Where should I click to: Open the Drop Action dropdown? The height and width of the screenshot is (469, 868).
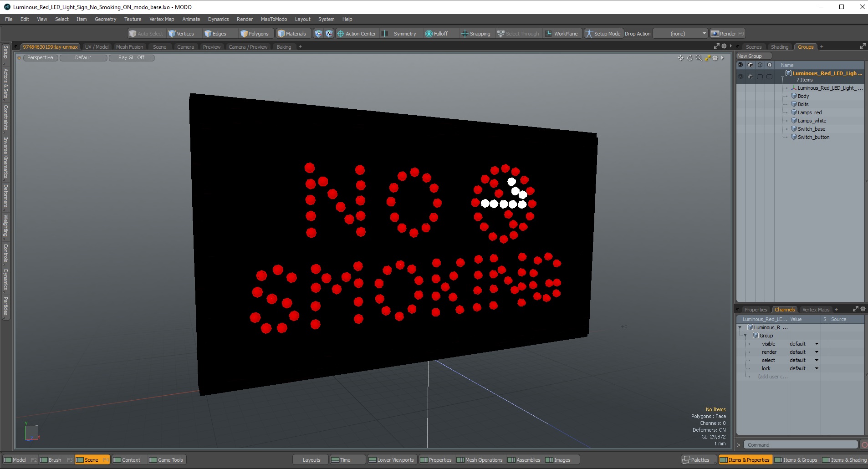(680, 34)
